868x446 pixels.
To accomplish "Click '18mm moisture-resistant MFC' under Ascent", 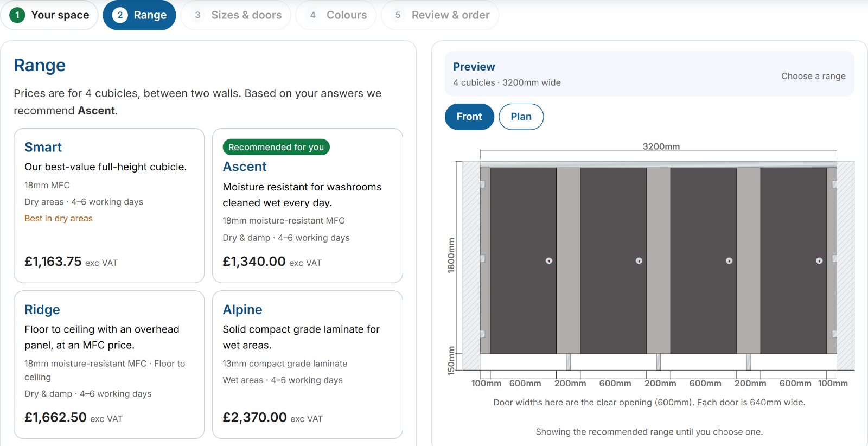I will (284, 221).
